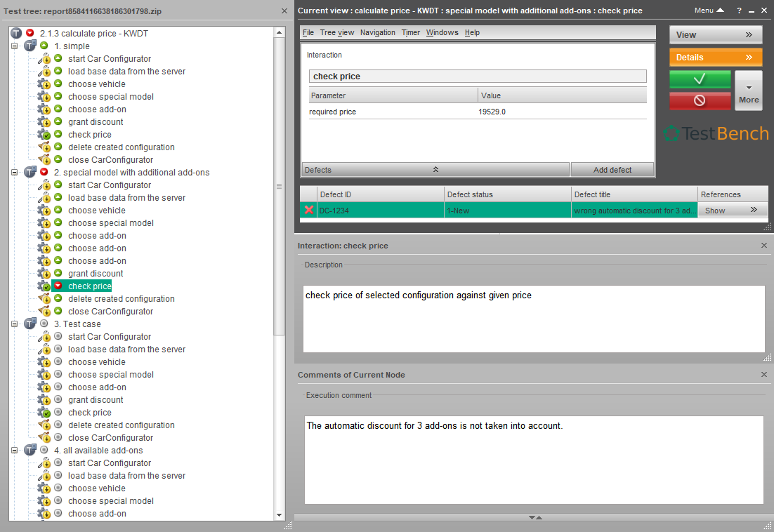Collapse the 1. simple test case
Image resolution: width=774 pixels, height=532 pixels.
point(14,46)
